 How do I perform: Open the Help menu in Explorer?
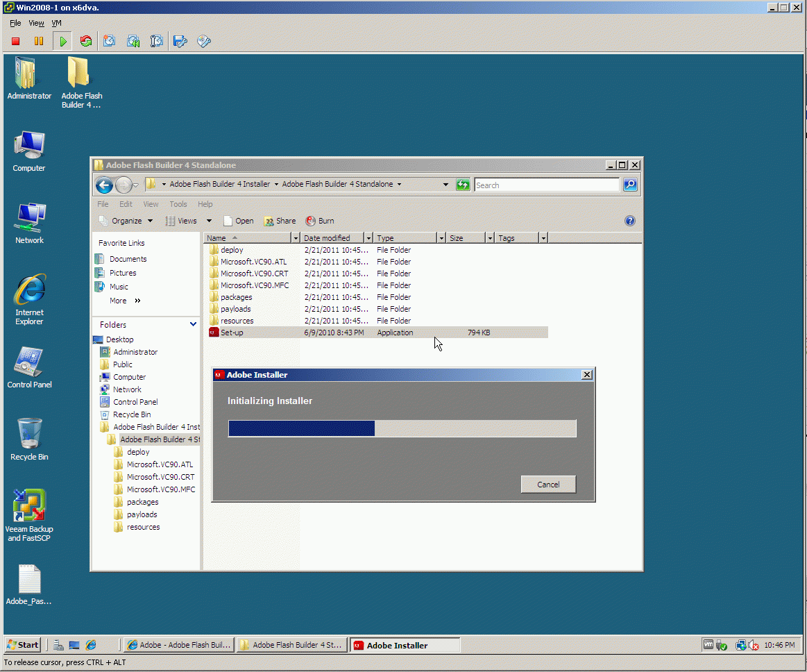click(x=205, y=204)
